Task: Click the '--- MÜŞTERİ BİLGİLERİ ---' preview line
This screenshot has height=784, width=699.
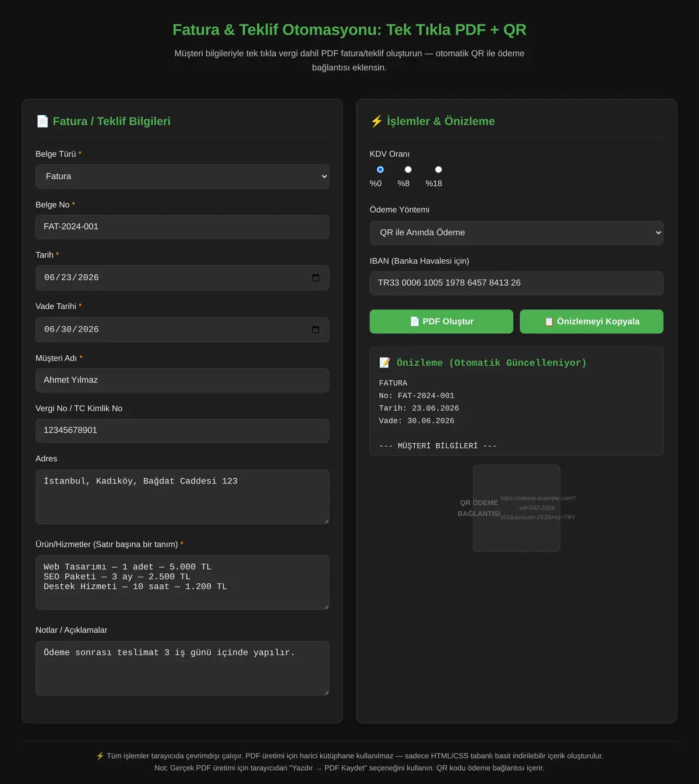Action: [x=437, y=446]
